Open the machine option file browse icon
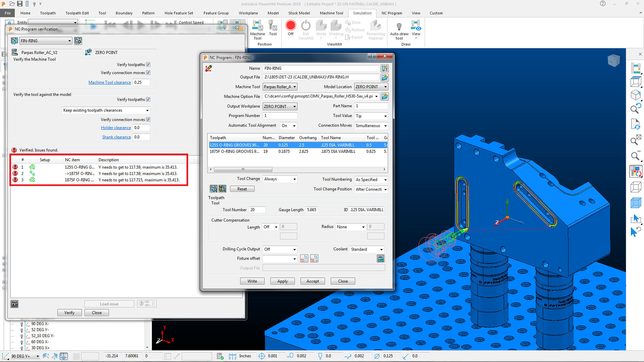This screenshot has height=362, width=644. (385, 97)
